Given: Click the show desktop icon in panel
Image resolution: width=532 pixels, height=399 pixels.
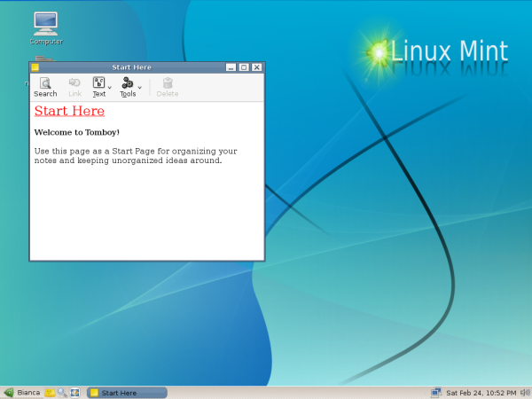Looking at the screenshot, I should (75, 392).
